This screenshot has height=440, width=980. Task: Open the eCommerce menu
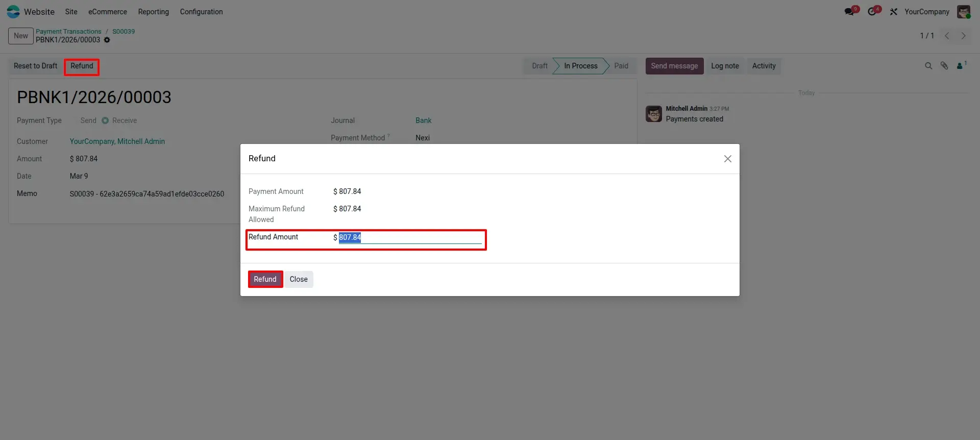108,12
